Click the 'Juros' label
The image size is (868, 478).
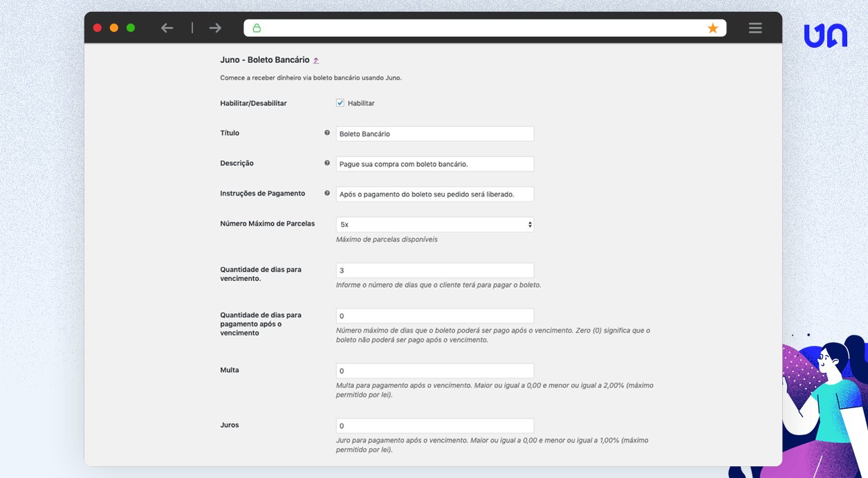coord(230,425)
